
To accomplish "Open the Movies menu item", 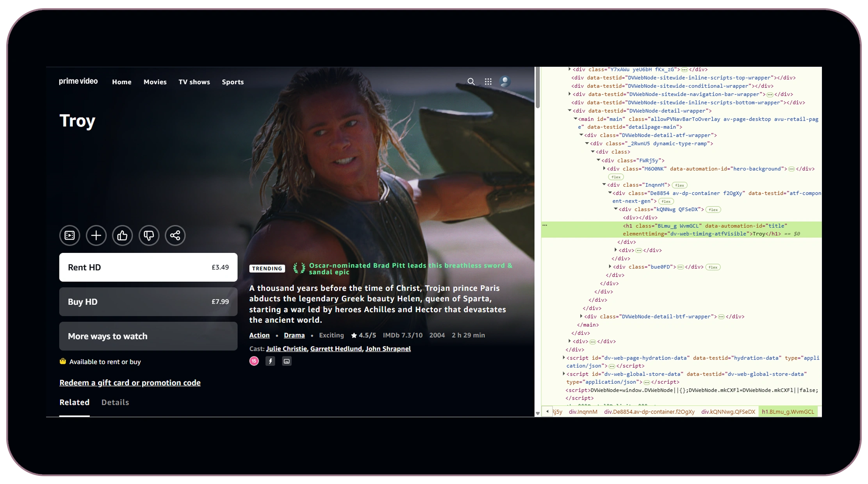I will 155,82.
